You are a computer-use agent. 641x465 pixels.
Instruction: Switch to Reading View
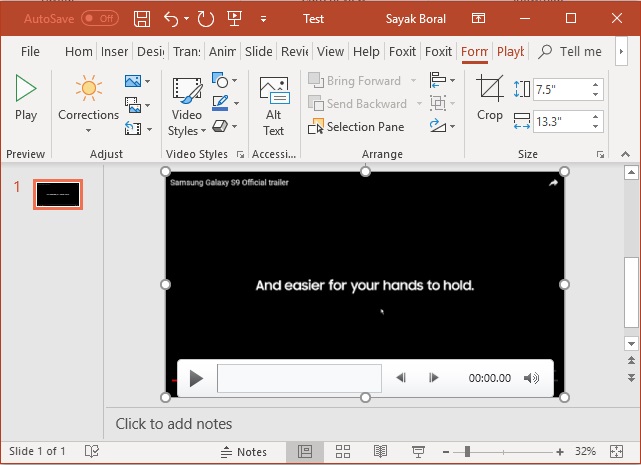click(380, 452)
